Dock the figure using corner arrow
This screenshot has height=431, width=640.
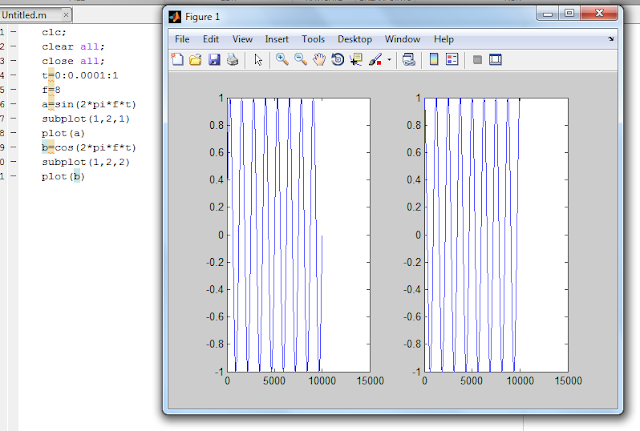point(611,39)
